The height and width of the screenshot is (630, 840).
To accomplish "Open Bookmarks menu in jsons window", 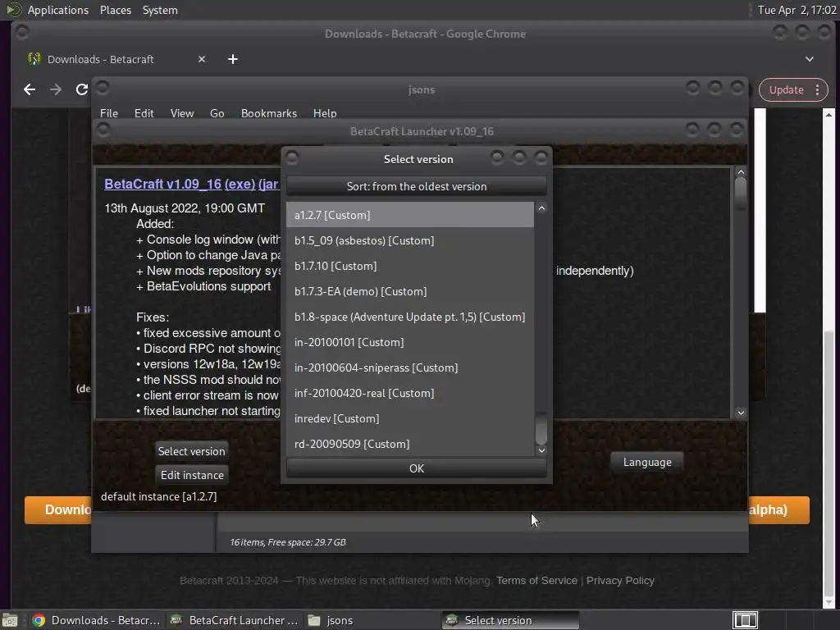I will click(x=269, y=113).
